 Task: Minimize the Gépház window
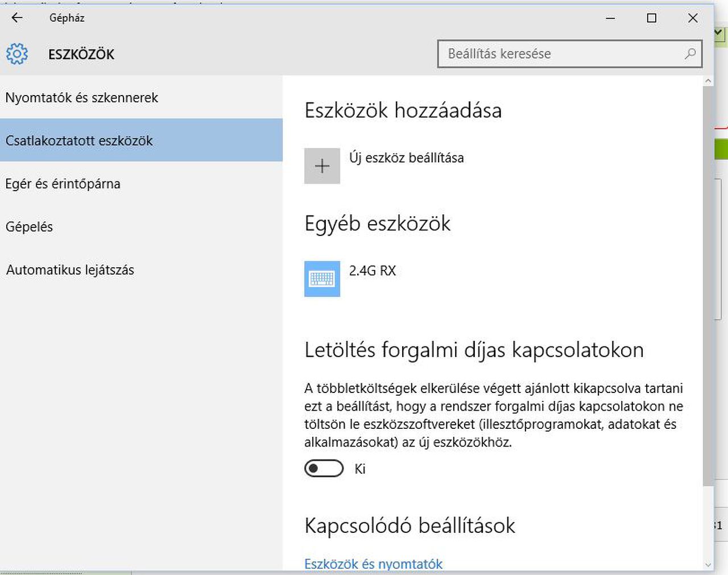(611, 18)
